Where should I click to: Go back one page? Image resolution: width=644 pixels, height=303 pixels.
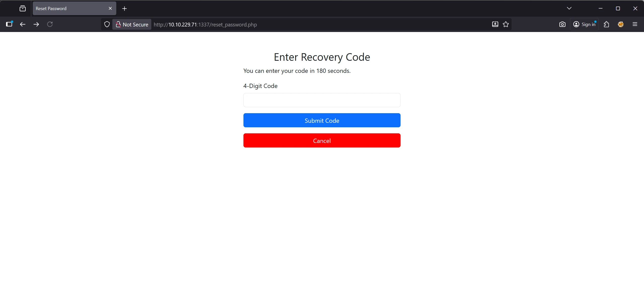coord(23,24)
